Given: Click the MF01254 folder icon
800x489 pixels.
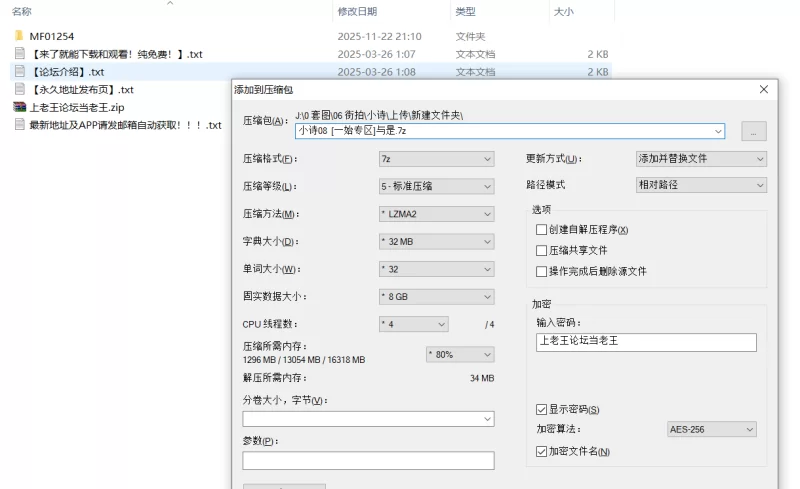Looking at the screenshot, I should coord(19,36).
